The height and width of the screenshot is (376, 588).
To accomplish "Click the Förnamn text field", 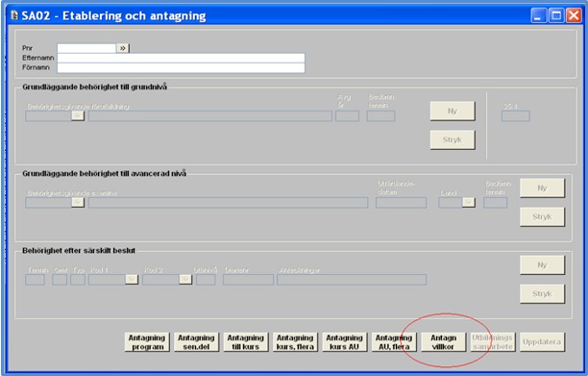I will point(181,67).
